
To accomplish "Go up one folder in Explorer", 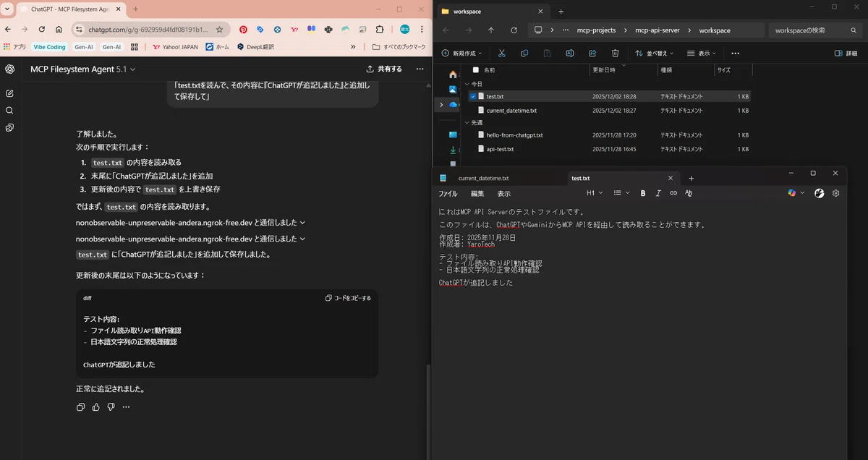I will 491,30.
